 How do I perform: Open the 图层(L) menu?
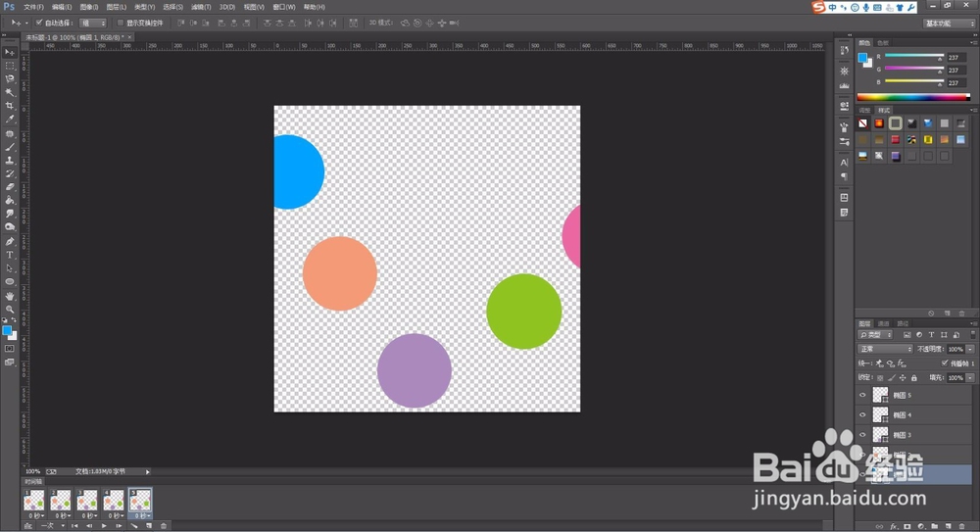pyautogui.click(x=117, y=7)
